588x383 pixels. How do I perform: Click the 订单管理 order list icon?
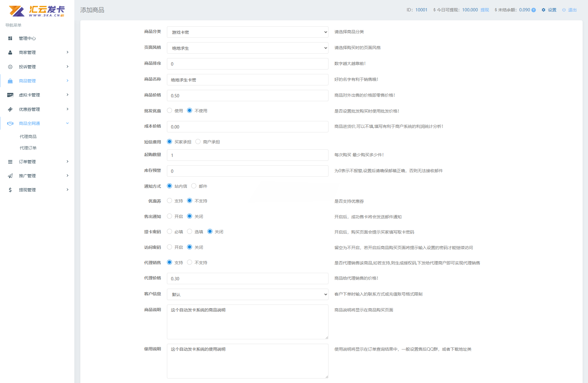click(x=10, y=162)
